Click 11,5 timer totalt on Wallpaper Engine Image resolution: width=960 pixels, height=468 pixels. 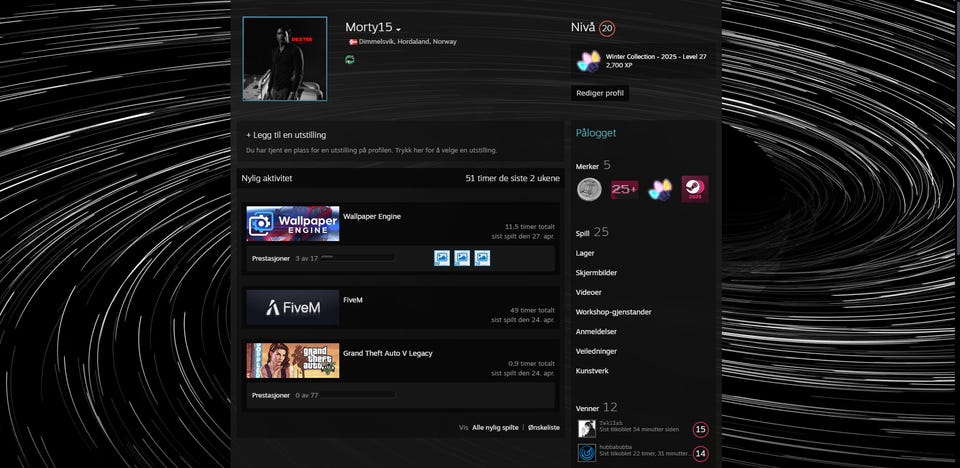pos(530,226)
